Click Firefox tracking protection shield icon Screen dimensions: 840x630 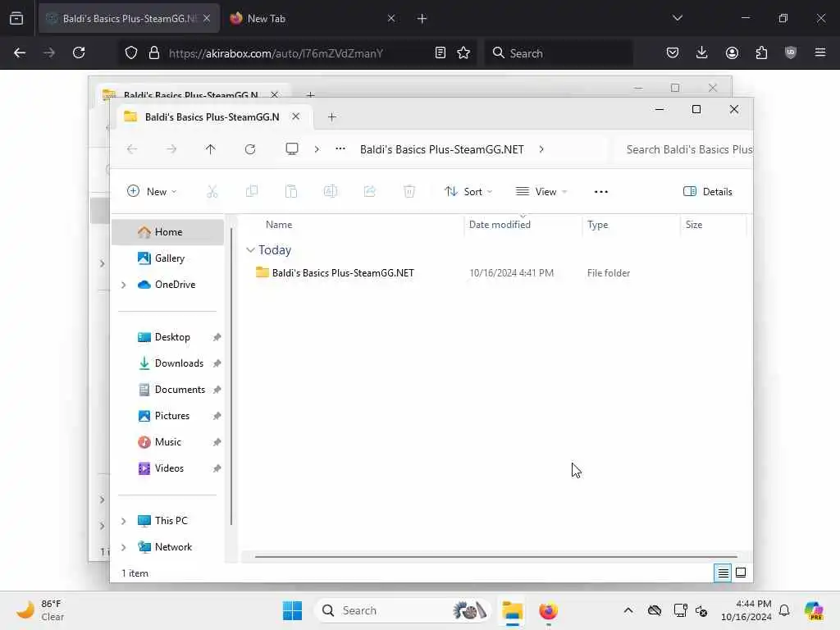click(131, 52)
